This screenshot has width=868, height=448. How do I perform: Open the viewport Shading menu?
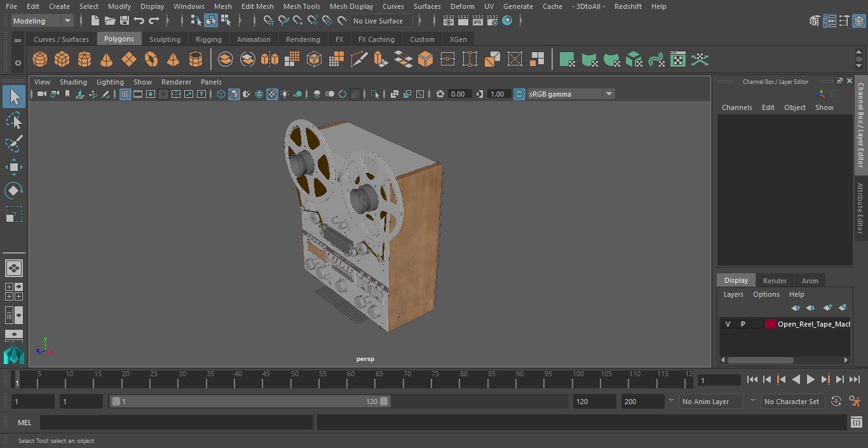point(73,82)
